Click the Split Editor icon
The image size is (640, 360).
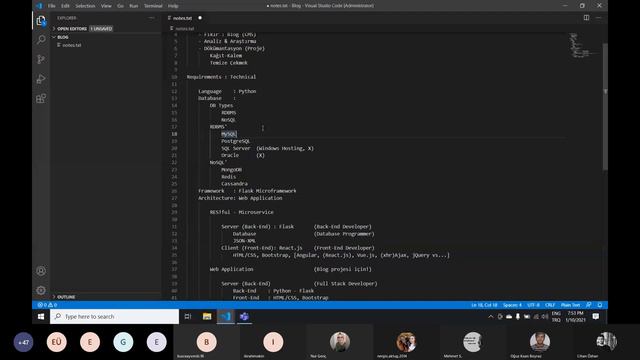(x=586, y=18)
